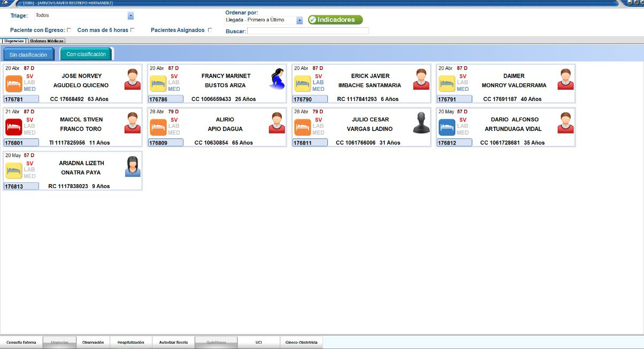Image resolution: width=644 pixels, height=349 pixels.
Task: Toggle Con mas de 6 horas checkbox
Action: pyautogui.click(x=133, y=30)
